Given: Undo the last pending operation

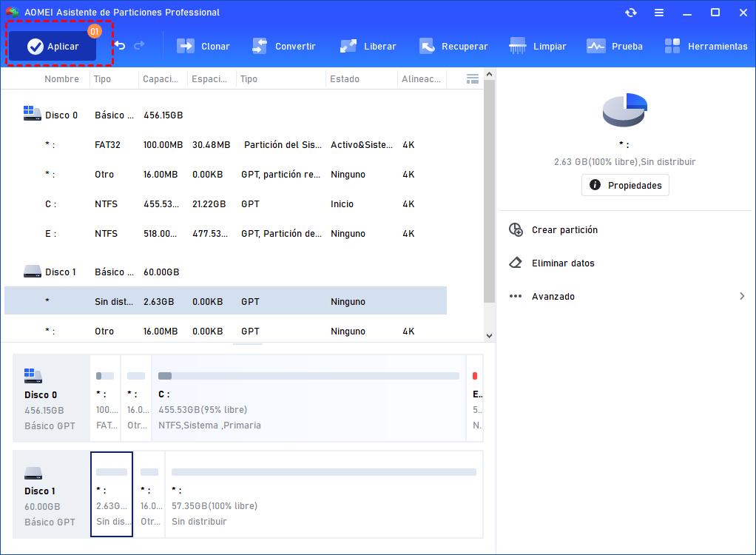Looking at the screenshot, I should tap(120, 45).
